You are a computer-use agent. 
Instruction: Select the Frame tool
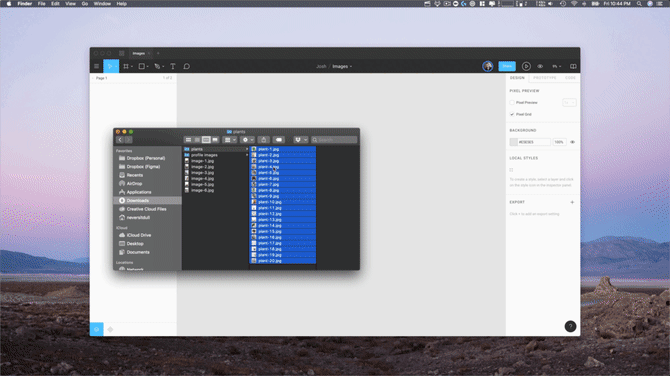(x=126, y=66)
